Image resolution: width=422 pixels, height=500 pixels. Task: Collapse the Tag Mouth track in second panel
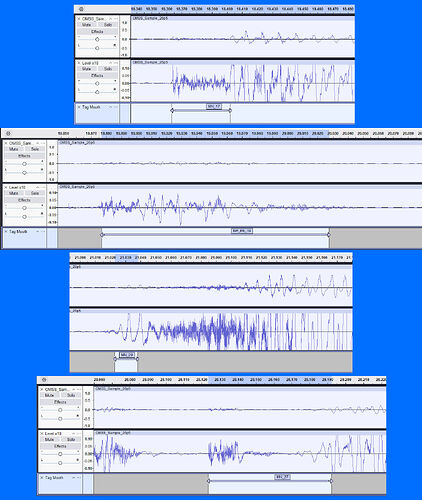pos(37,231)
